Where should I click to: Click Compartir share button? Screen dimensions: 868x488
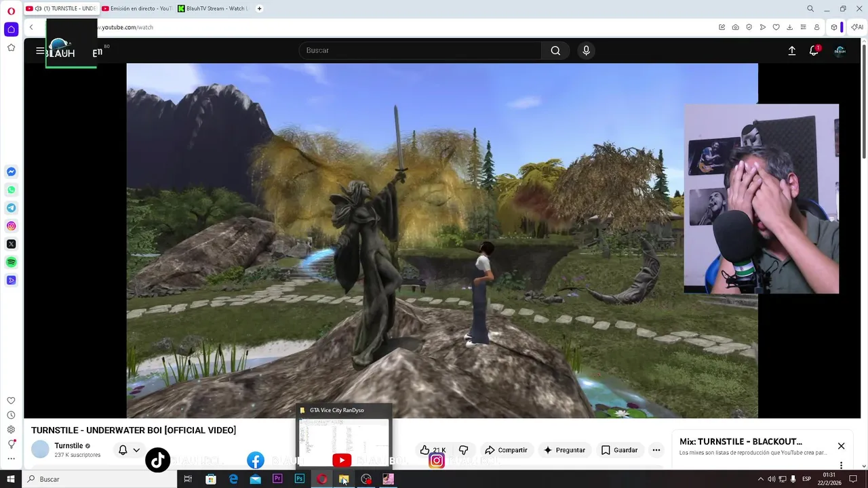[506, 450]
